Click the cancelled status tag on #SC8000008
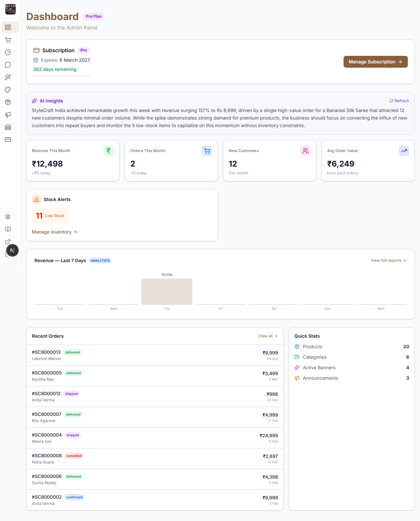The height and width of the screenshot is (521, 420). pos(74,456)
